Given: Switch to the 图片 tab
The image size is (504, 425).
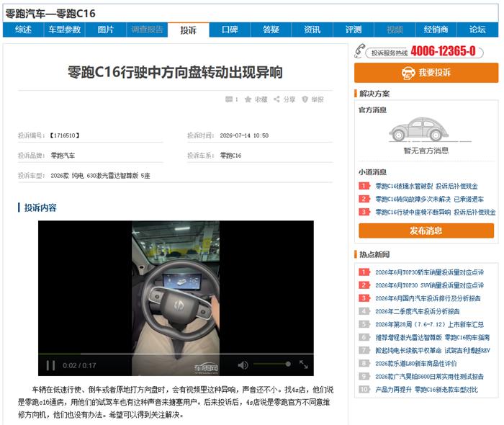Looking at the screenshot, I should coord(106,30).
